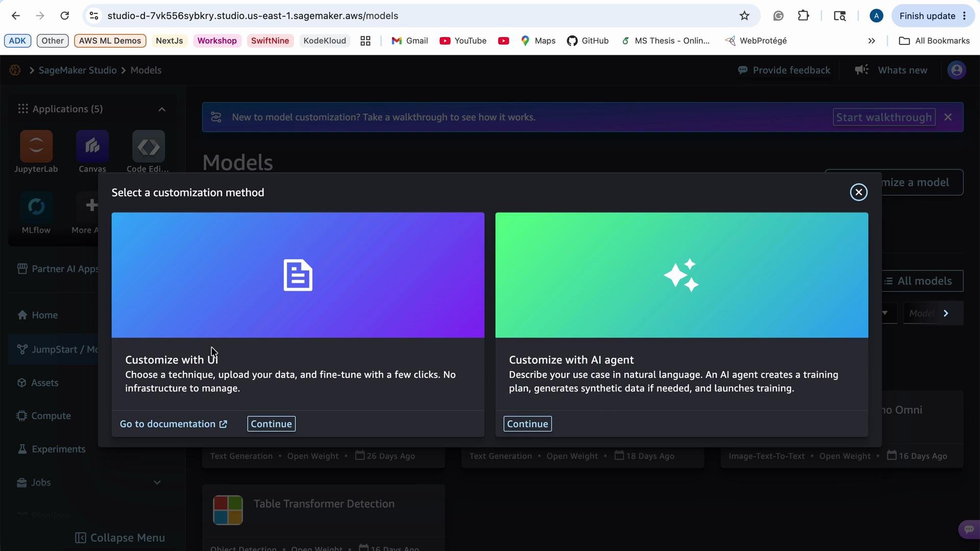
Task: Open WebProtégé bookmark
Action: pyautogui.click(x=756, y=41)
